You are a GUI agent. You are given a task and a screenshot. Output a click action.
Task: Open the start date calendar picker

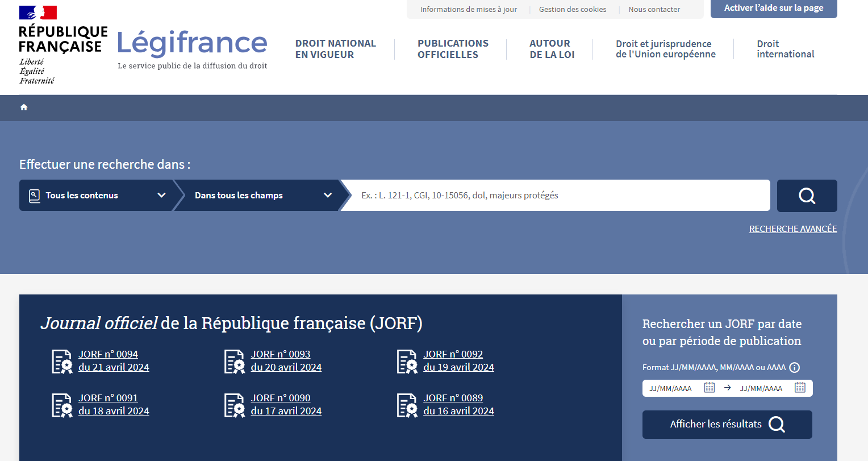tap(710, 388)
